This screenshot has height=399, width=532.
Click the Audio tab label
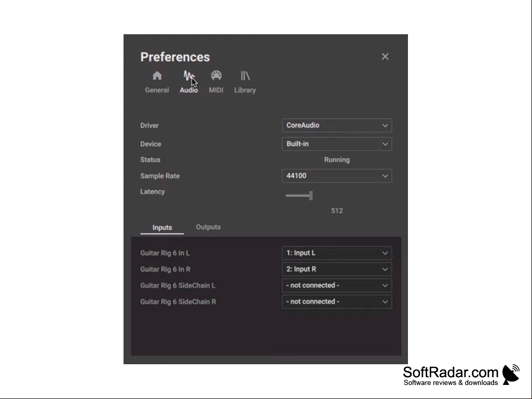tap(189, 90)
